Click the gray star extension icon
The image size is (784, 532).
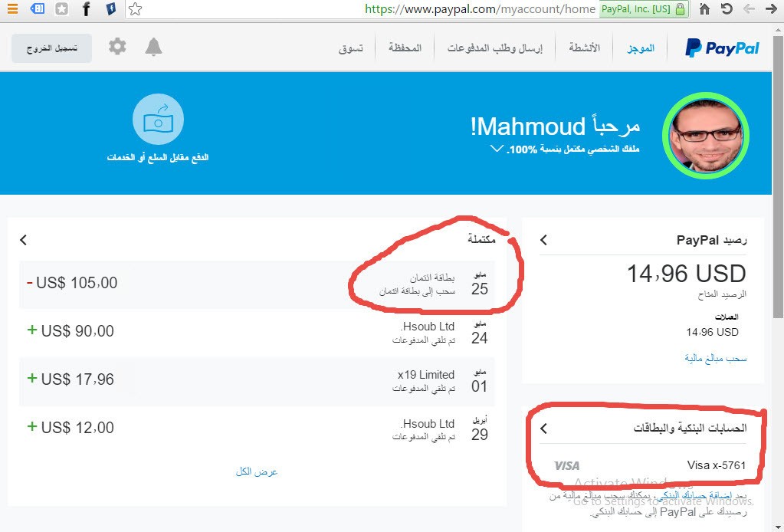coord(61,8)
